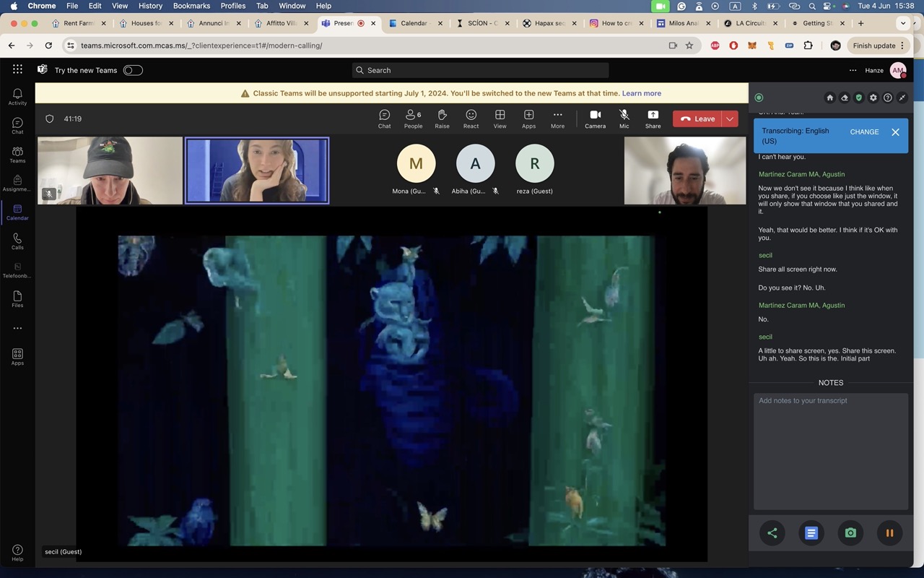Viewport: 924px width, 578px height.
Task: Open the Leave dropdown arrow
Action: pyautogui.click(x=730, y=119)
